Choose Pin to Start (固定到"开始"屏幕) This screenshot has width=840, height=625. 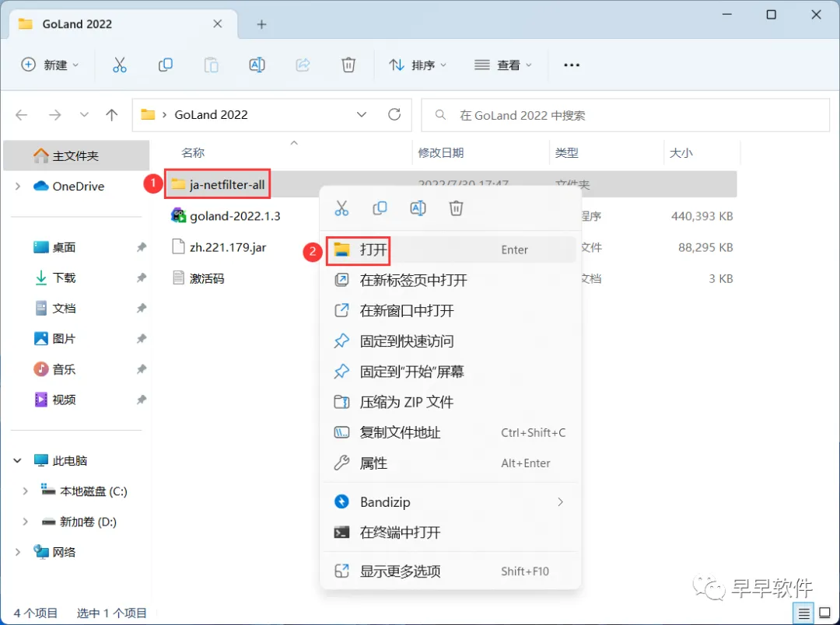[x=450, y=372]
